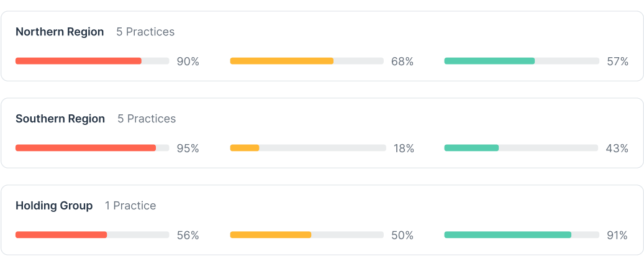
Task: Select the Southern Region green 43% bar
Action: pyautogui.click(x=521, y=148)
